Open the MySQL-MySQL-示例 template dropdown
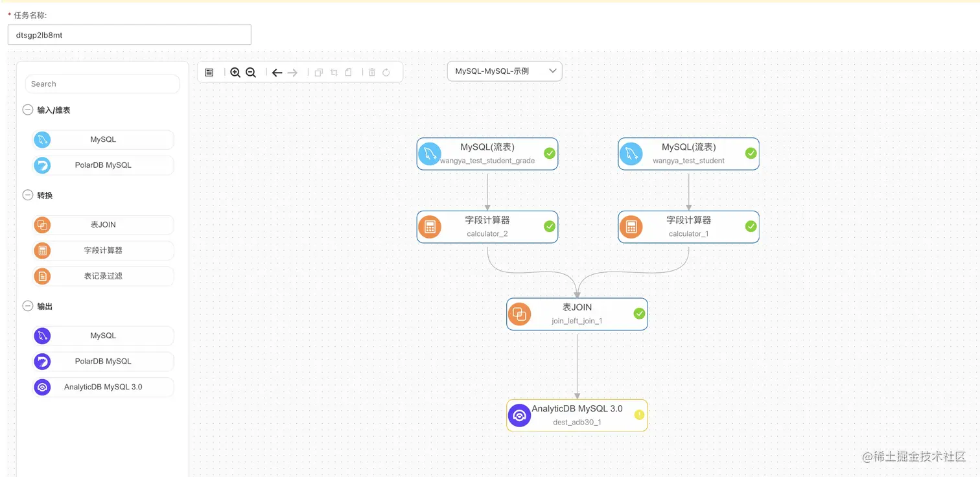 pyautogui.click(x=505, y=71)
